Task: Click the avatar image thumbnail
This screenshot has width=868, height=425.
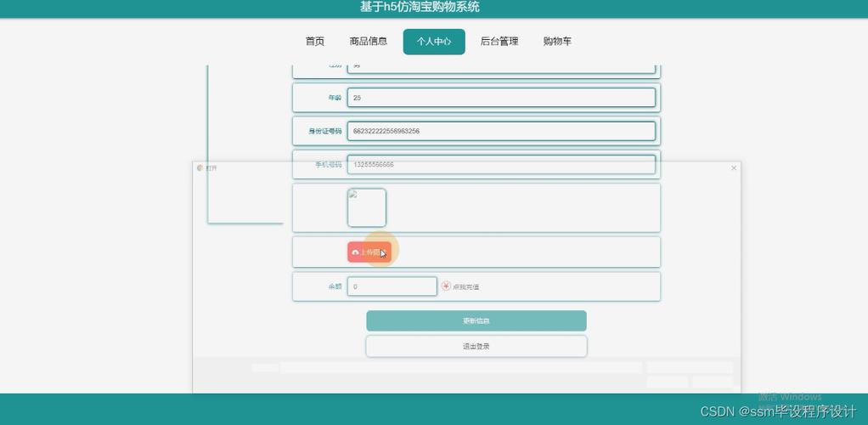Action: tap(366, 207)
